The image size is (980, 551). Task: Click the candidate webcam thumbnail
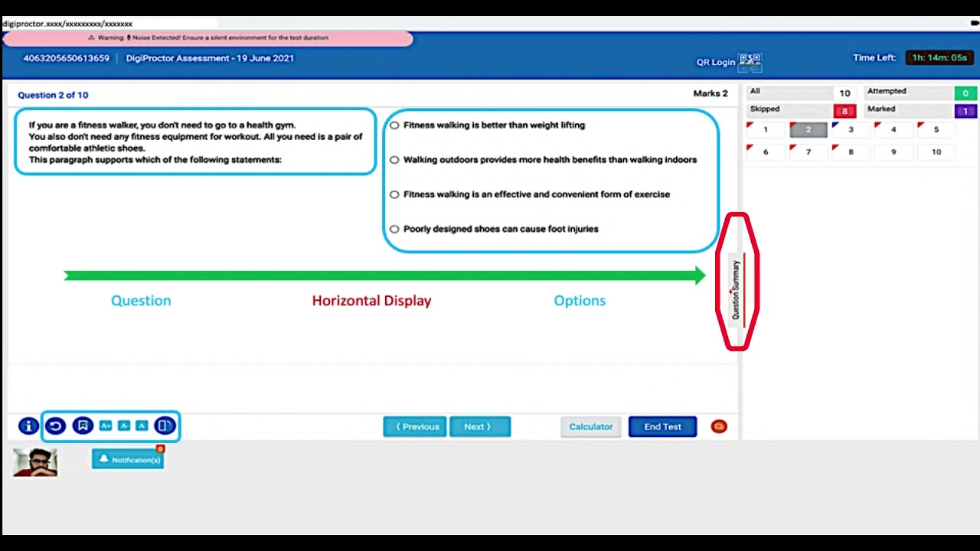click(x=35, y=462)
